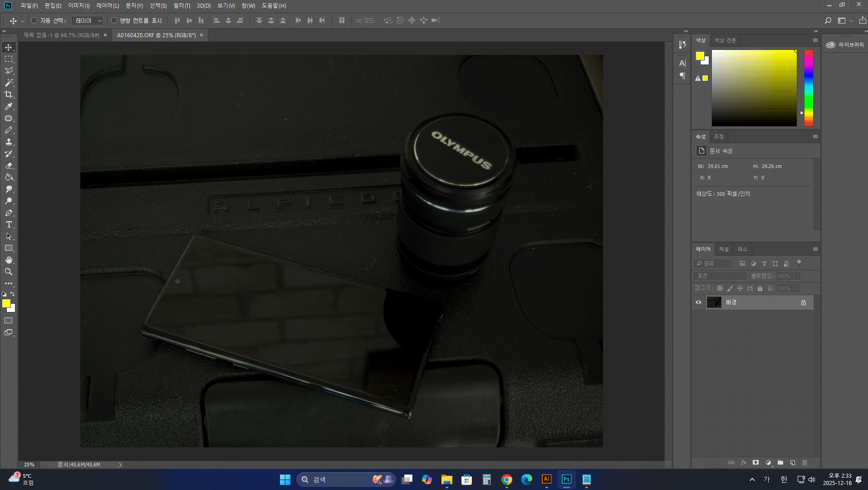Toggle lock image pixels brush icon
868x490 pixels.
click(730, 288)
